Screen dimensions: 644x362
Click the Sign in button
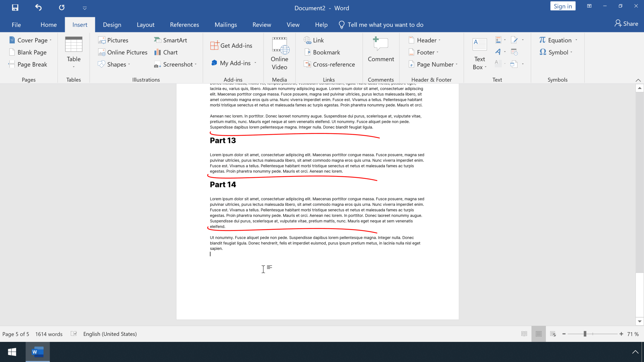(563, 6)
